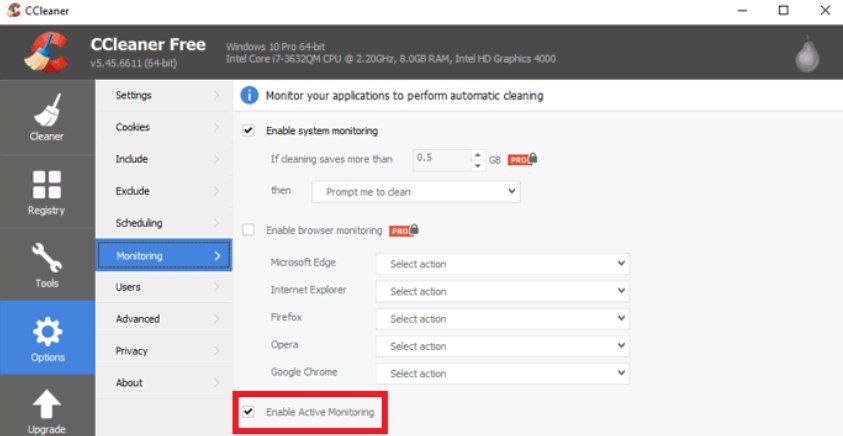Uncheck Enable Active Monitoring checkbox

[x=248, y=412]
